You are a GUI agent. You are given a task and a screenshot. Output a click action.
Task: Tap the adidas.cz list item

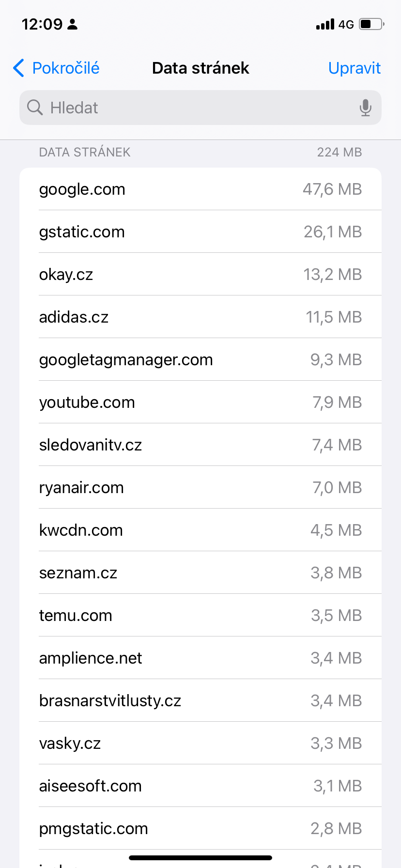pyautogui.click(x=200, y=317)
